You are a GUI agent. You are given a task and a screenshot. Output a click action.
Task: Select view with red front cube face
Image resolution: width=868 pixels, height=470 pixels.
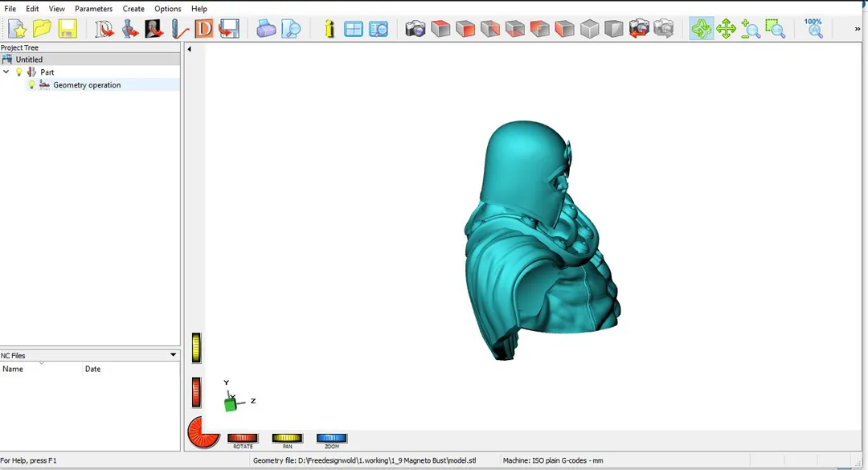465,29
